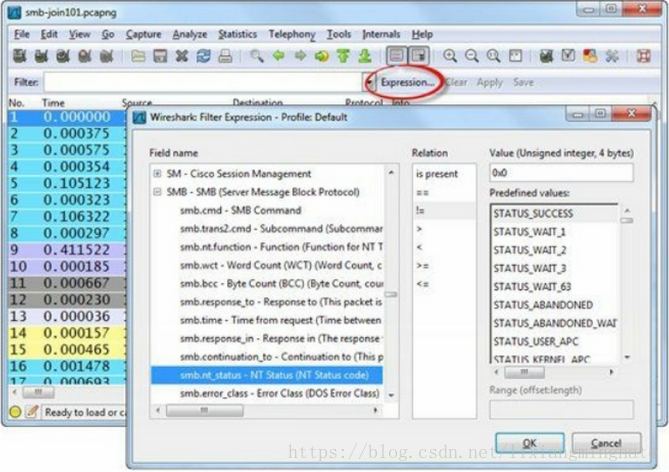Screen dimensions: 669x472
Task: Click into the main Filter text field
Action: (x=204, y=82)
